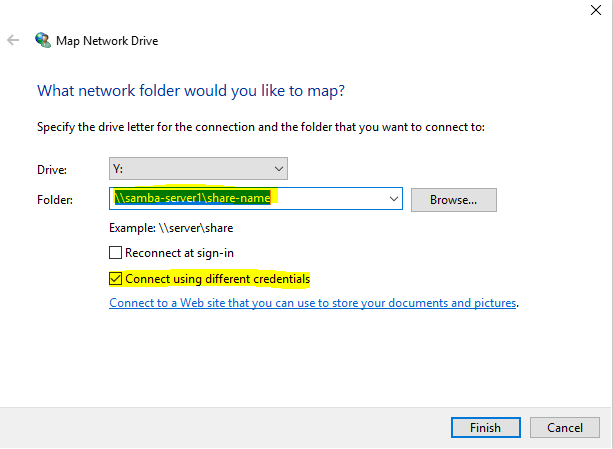The height and width of the screenshot is (449, 613).
Task: Enable the Reconnect at sign-in checkbox
Action: pyautogui.click(x=115, y=253)
